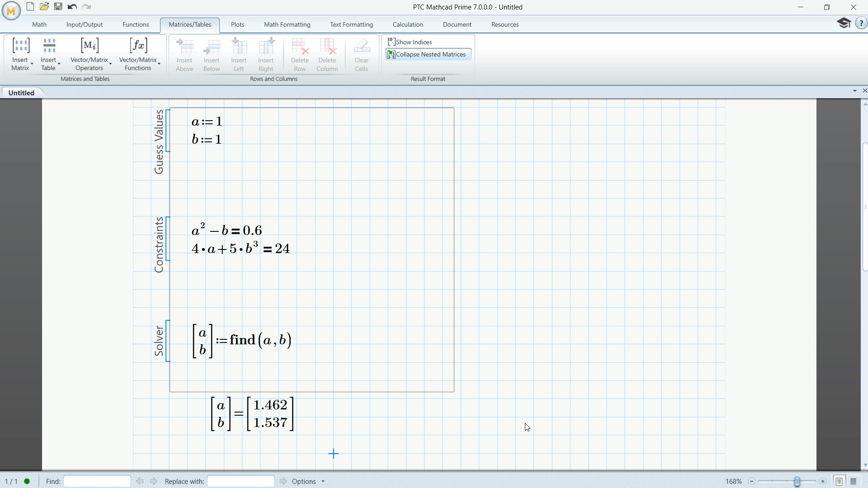The image size is (868, 488).
Task: Adjust the zoom slider handle
Action: point(797,481)
